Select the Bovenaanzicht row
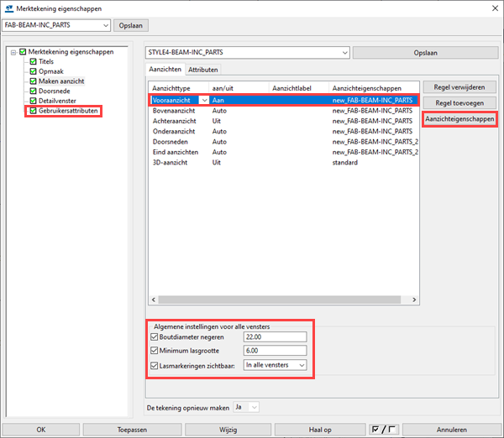The width and height of the screenshot is (504, 438). 284,111
